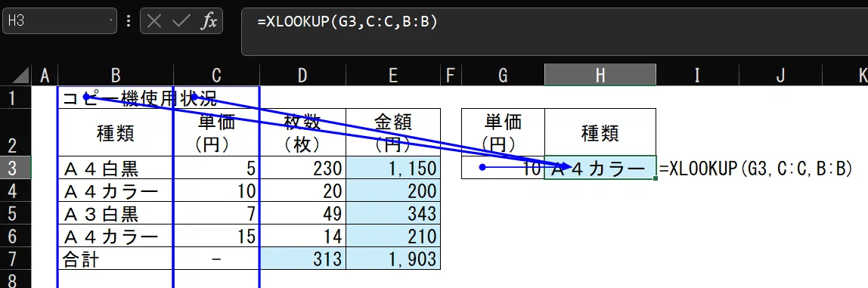This screenshot has height=288, width=868.
Task: Select column B header
Action: [x=116, y=76]
